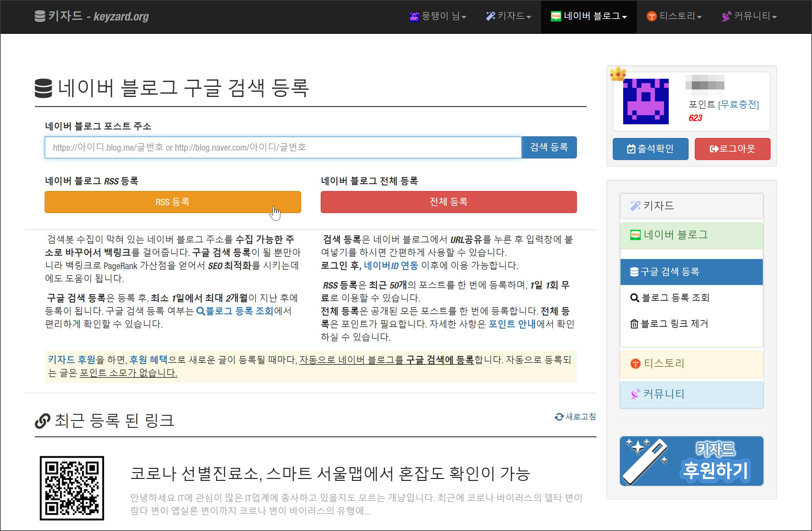The image size is (812, 531).
Task: Click the magic wand icon beside 키자드 in sidebar
Action: (635, 206)
